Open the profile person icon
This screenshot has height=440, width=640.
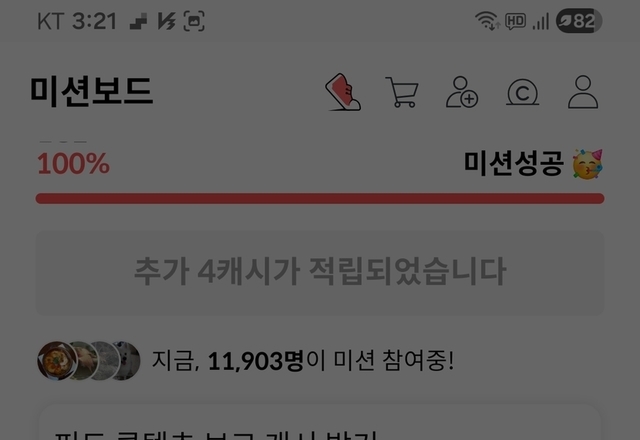pos(583,92)
